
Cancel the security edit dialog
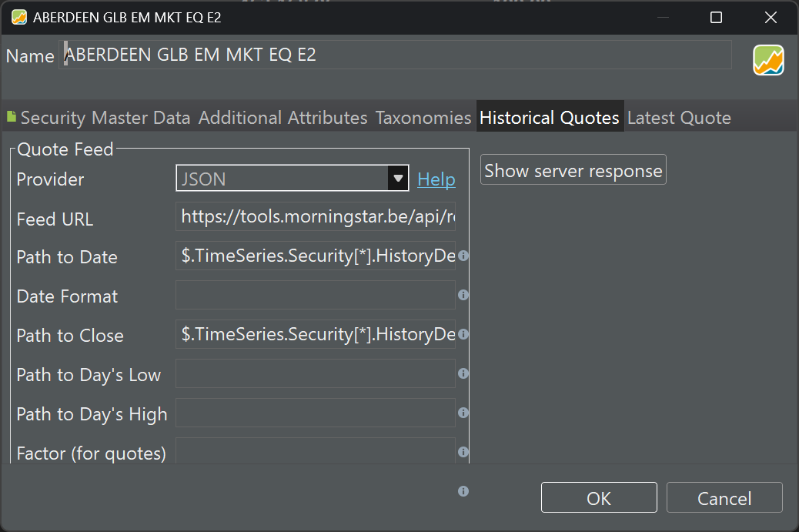point(724,498)
